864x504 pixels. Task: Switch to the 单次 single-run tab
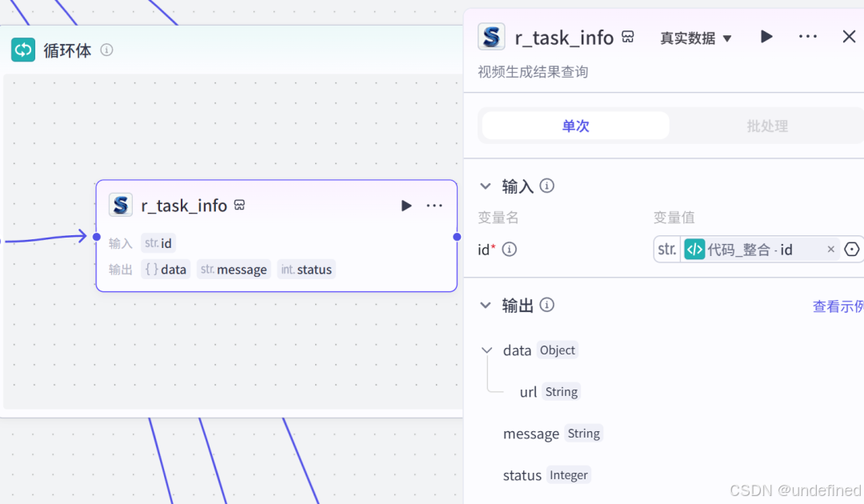pyautogui.click(x=576, y=126)
